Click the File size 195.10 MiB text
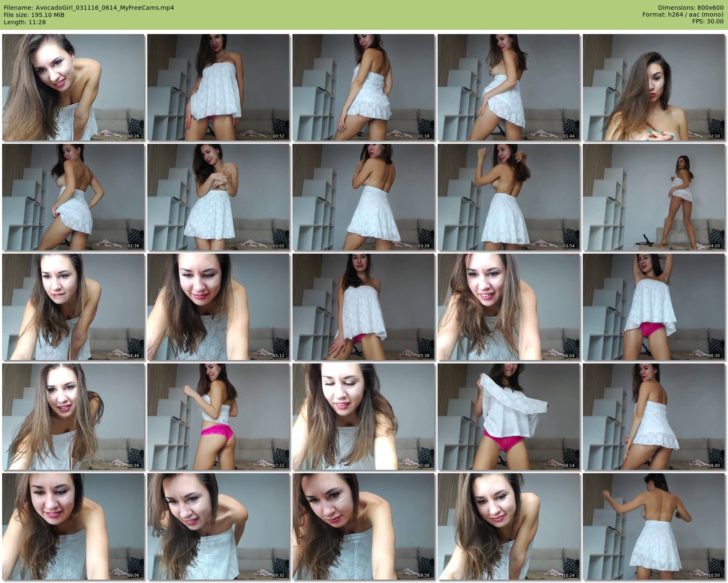 pyautogui.click(x=34, y=15)
